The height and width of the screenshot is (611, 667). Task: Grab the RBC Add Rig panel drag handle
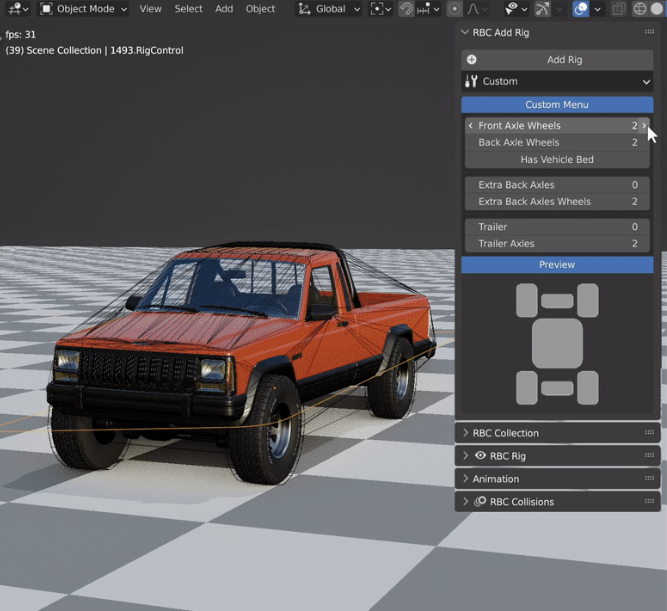point(649,32)
